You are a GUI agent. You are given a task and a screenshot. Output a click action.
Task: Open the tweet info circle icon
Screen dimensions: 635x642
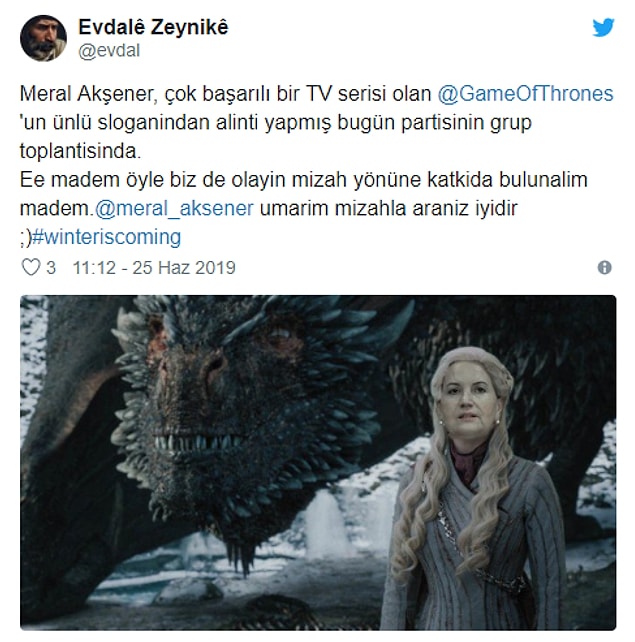[605, 267]
